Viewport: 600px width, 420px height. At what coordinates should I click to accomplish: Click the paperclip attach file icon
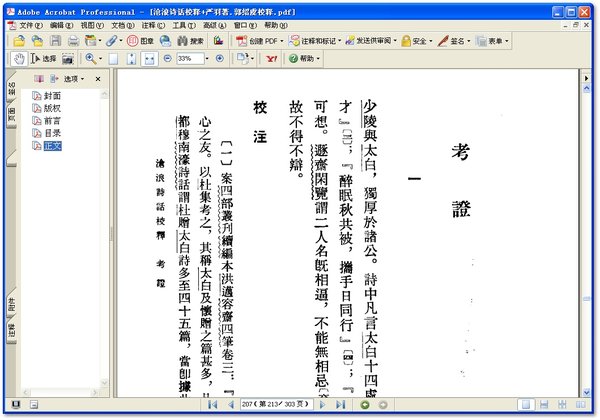pyautogui.click(x=111, y=41)
